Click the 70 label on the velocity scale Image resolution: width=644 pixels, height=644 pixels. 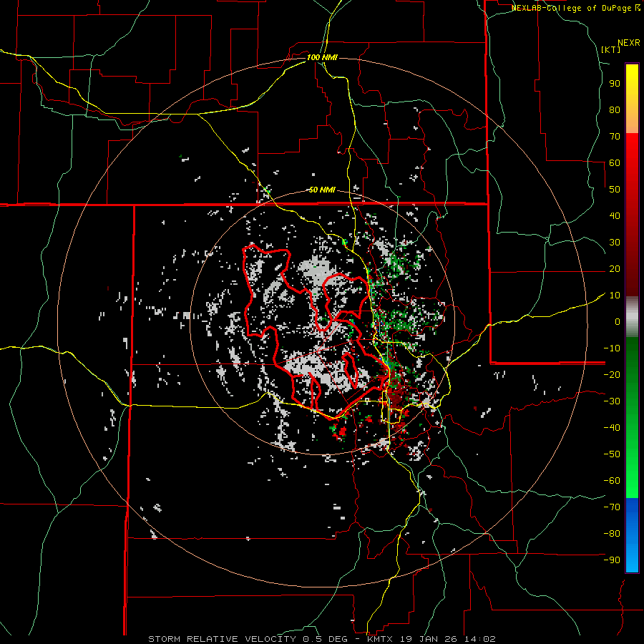614,136
